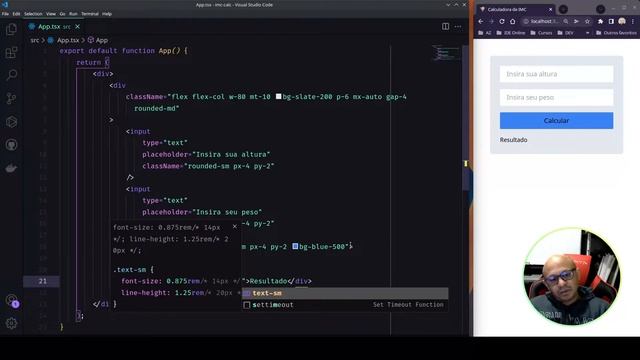This screenshot has width=640, height=360.
Task: Go back in the browser
Action: click(x=481, y=21)
